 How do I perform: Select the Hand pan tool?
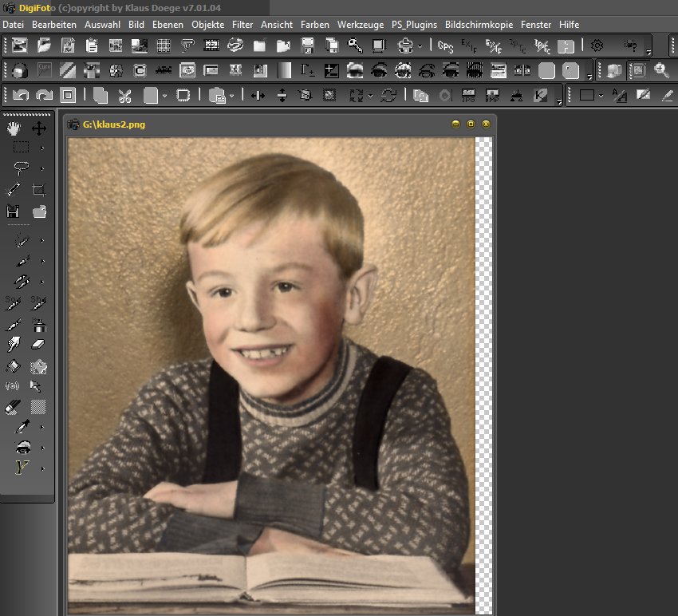pos(14,128)
